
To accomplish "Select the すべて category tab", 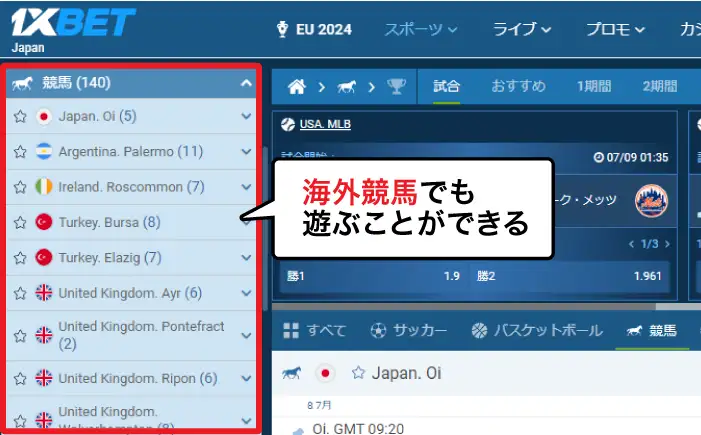I will pyautogui.click(x=315, y=331).
